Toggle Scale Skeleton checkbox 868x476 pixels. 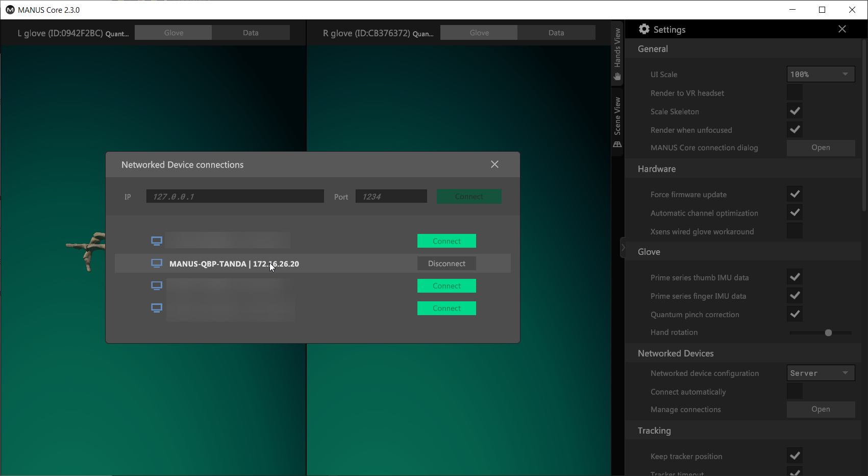pyautogui.click(x=795, y=111)
